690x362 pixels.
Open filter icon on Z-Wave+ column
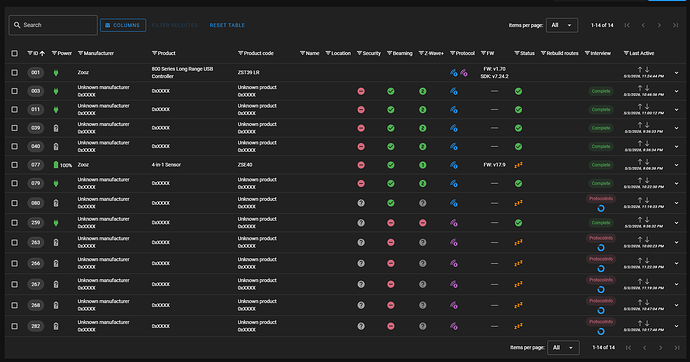click(421, 53)
